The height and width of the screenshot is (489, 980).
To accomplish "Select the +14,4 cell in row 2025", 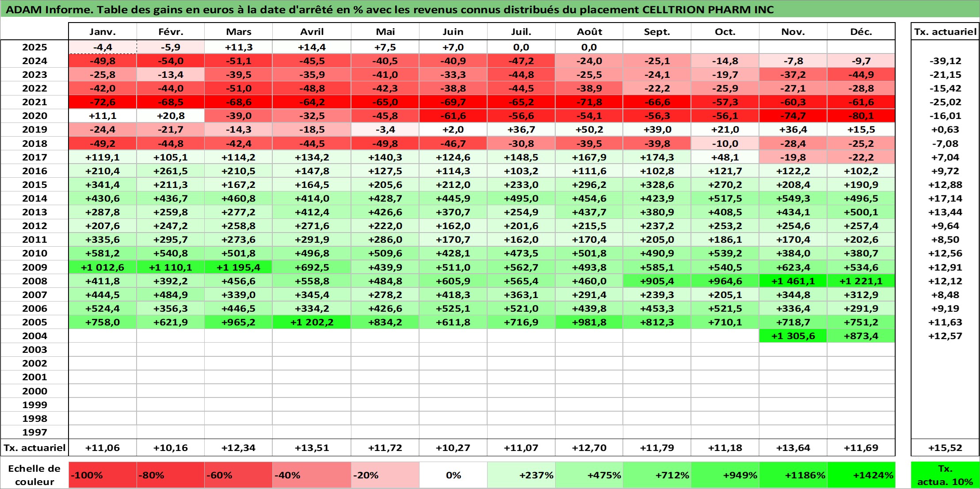I will point(312,47).
